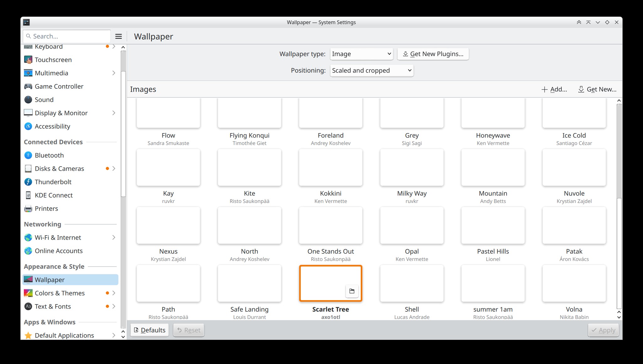
Task: Open the Thunderbolt settings page
Action: pos(70,182)
